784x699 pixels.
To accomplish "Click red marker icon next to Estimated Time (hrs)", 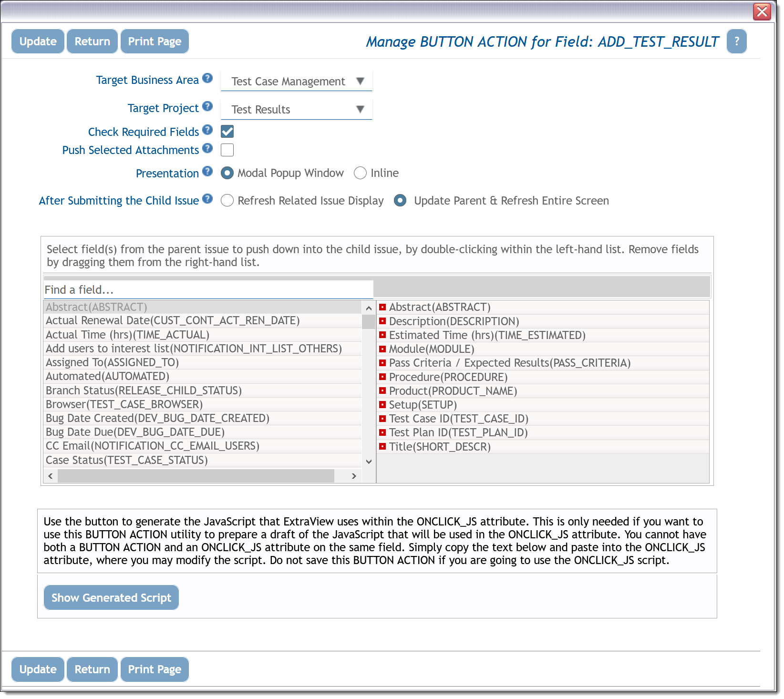I will pos(382,335).
